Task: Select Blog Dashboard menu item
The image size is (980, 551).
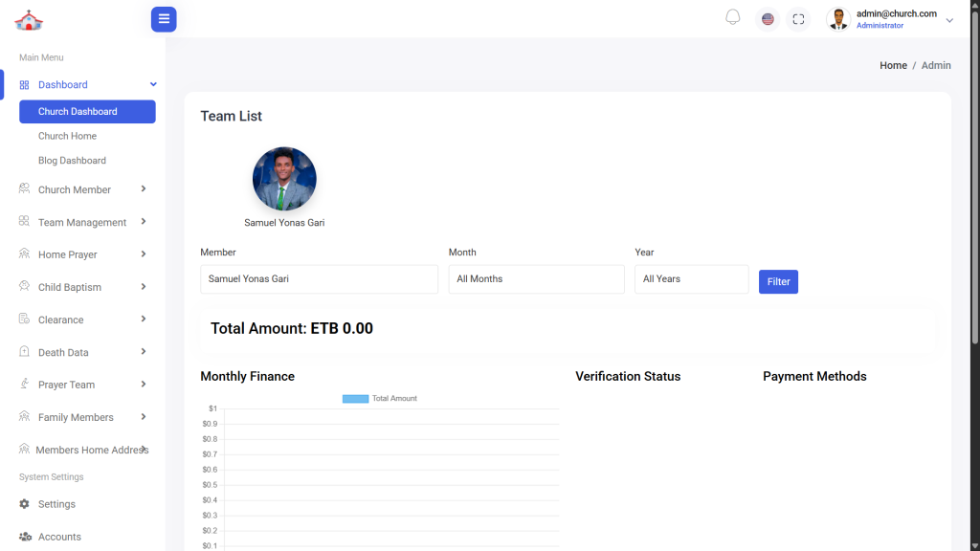Action: coord(72,161)
